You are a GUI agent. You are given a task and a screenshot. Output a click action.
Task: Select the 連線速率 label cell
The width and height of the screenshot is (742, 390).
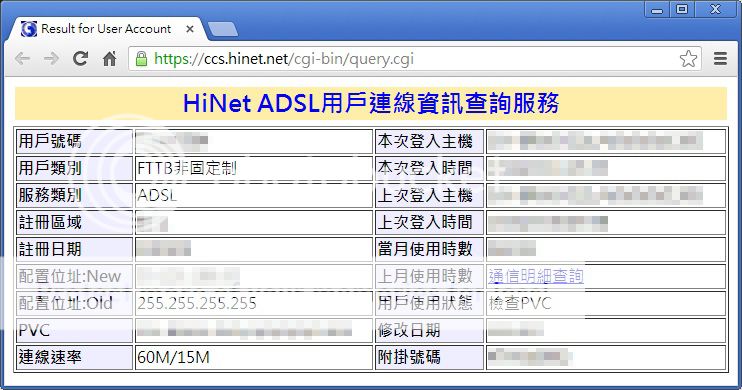click(74, 357)
